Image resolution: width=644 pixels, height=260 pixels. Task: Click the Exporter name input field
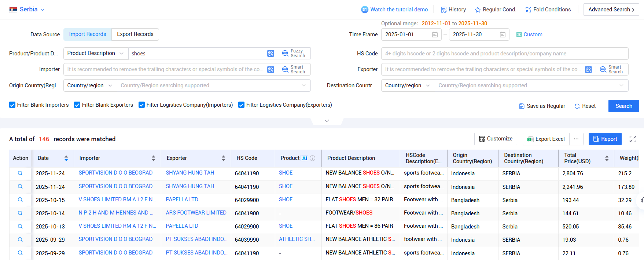[x=482, y=69]
